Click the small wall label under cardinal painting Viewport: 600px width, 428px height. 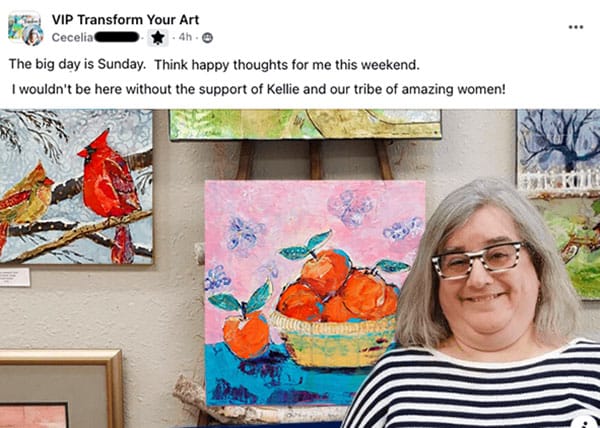15,277
